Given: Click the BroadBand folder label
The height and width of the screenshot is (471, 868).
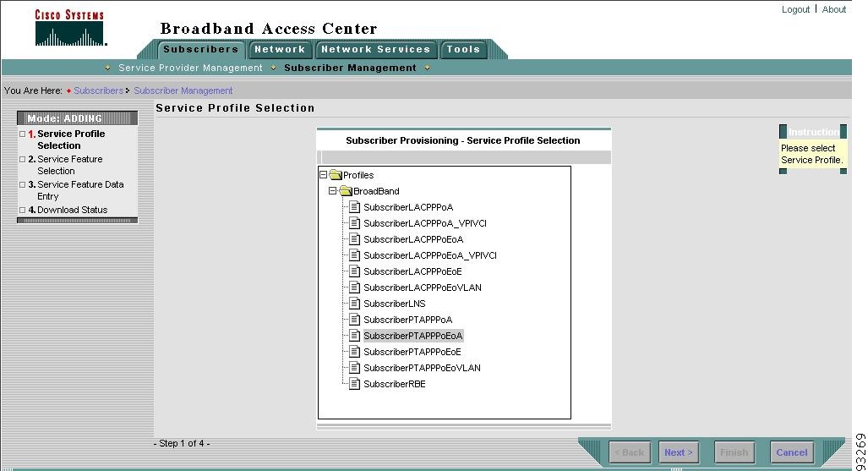Looking at the screenshot, I should [x=376, y=191].
